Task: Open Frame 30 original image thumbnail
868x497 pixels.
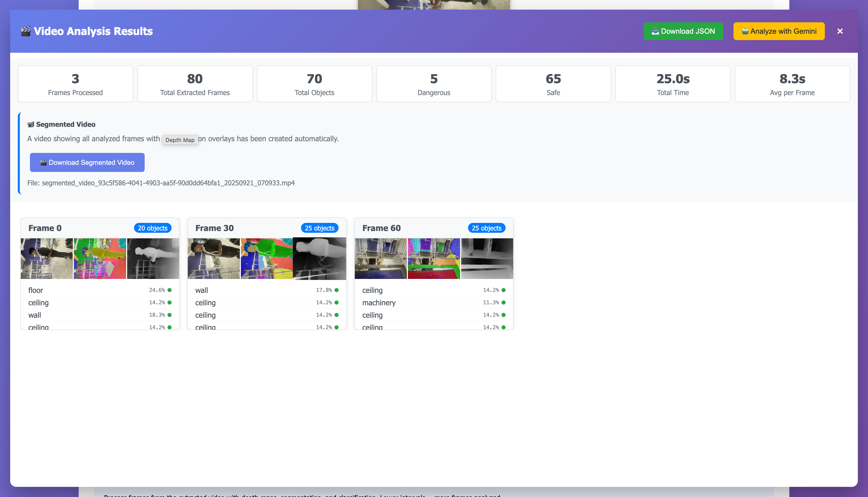Action: coord(214,258)
